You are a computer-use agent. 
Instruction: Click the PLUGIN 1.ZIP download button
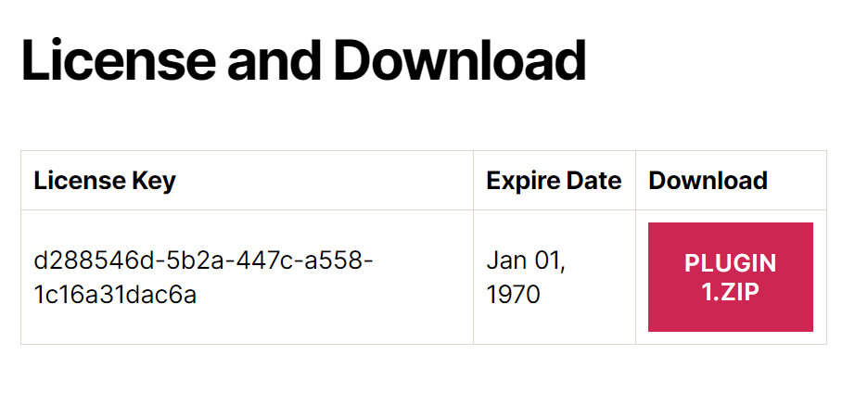pos(730,277)
